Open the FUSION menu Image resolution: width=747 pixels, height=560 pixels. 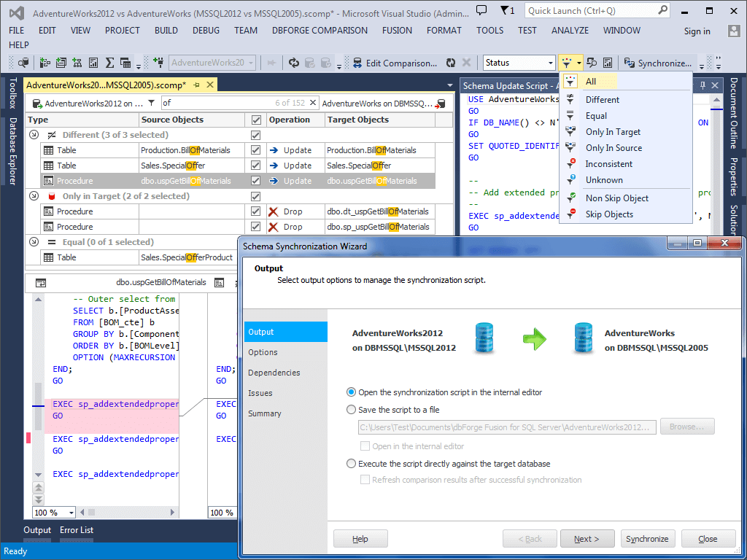coord(397,31)
